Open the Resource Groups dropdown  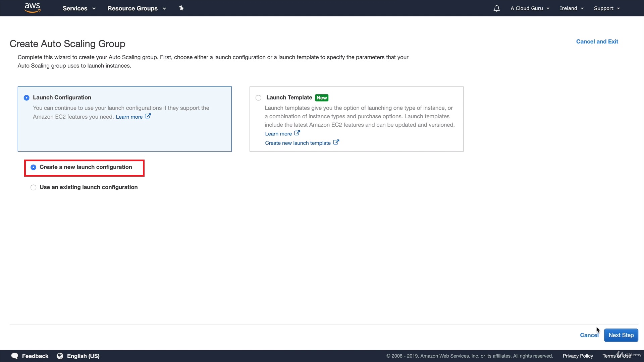[x=137, y=8]
